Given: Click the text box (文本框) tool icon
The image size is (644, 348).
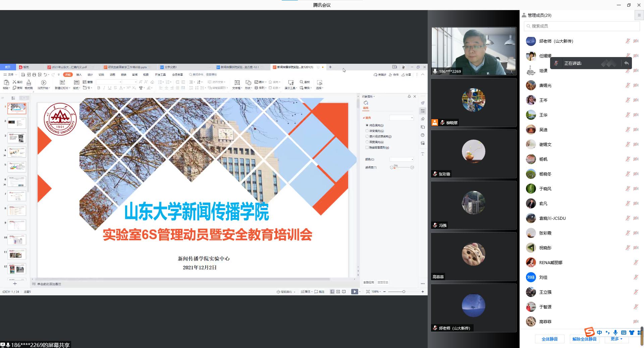Looking at the screenshot, I should tap(237, 83).
